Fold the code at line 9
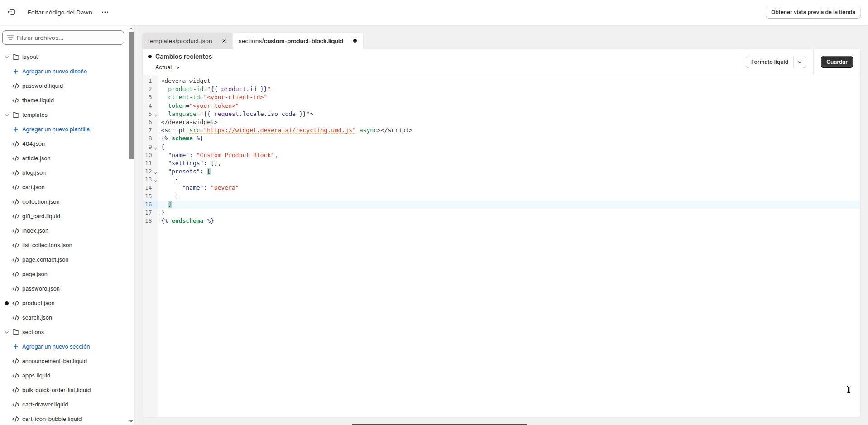Image resolution: width=868 pixels, height=425 pixels. (x=156, y=148)
